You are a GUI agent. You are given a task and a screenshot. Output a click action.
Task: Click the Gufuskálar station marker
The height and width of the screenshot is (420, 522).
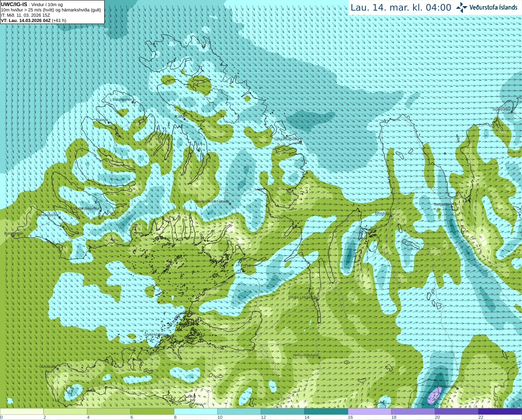coord(58,369)
